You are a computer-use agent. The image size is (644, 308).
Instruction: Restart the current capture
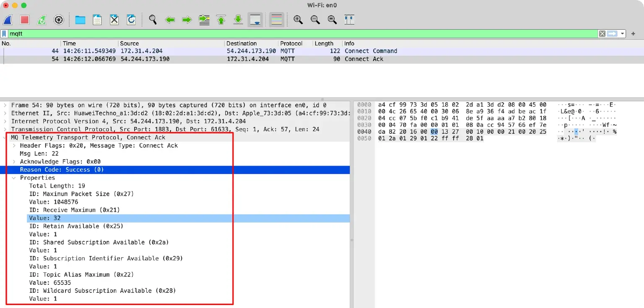[x=42, y=20]
